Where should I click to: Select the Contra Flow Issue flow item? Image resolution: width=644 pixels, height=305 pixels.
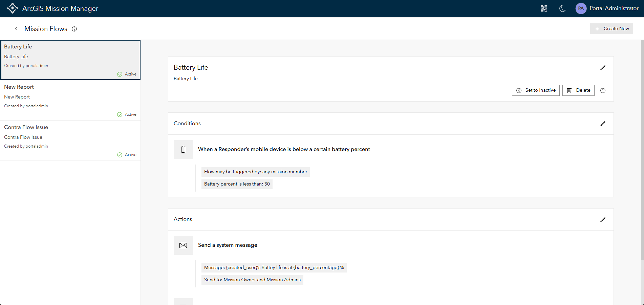(70, 140)
